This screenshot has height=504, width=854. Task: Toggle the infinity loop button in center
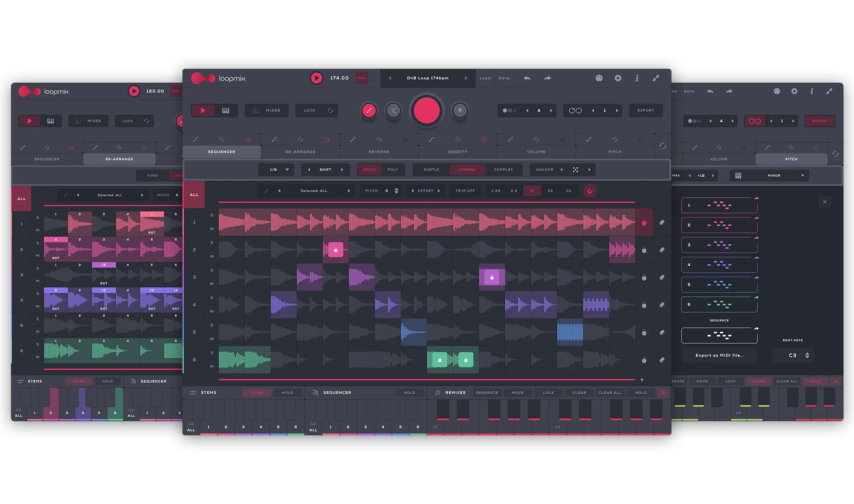pyautogui.click(x=575, y=111)
